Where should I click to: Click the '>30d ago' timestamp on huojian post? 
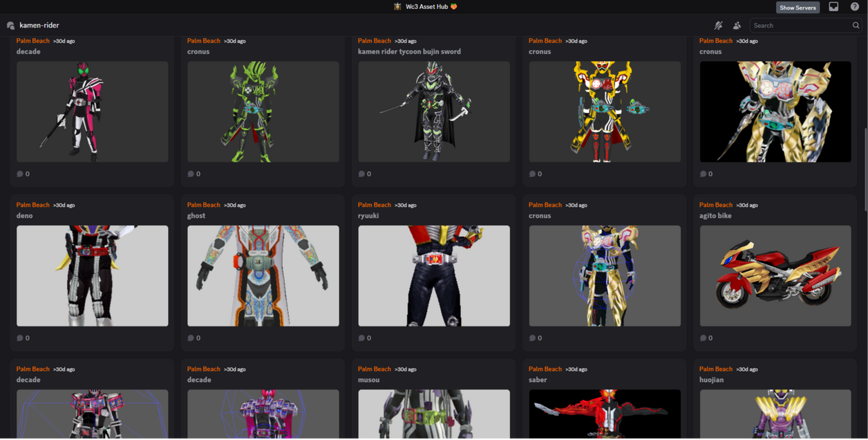(x=747, y=369)
